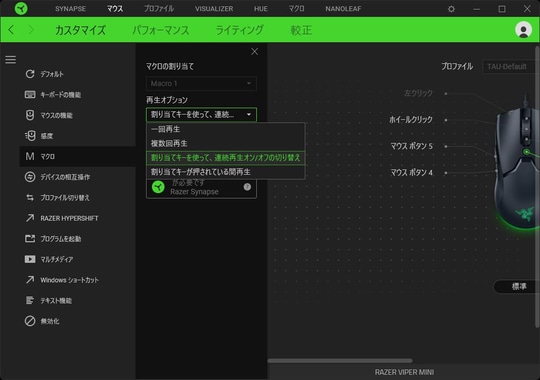Switch to ライティング subtab
The image size is (540, 380).
240,30
